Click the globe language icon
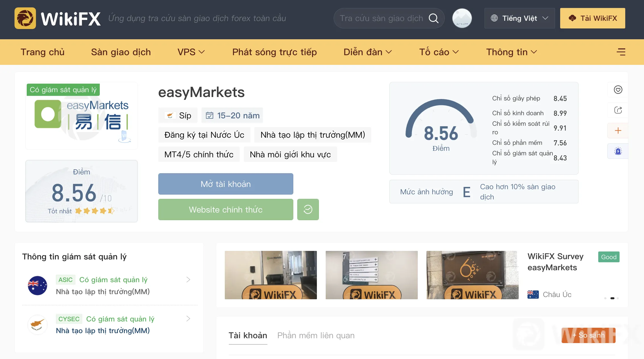644x359 pixels. [494, 18]
